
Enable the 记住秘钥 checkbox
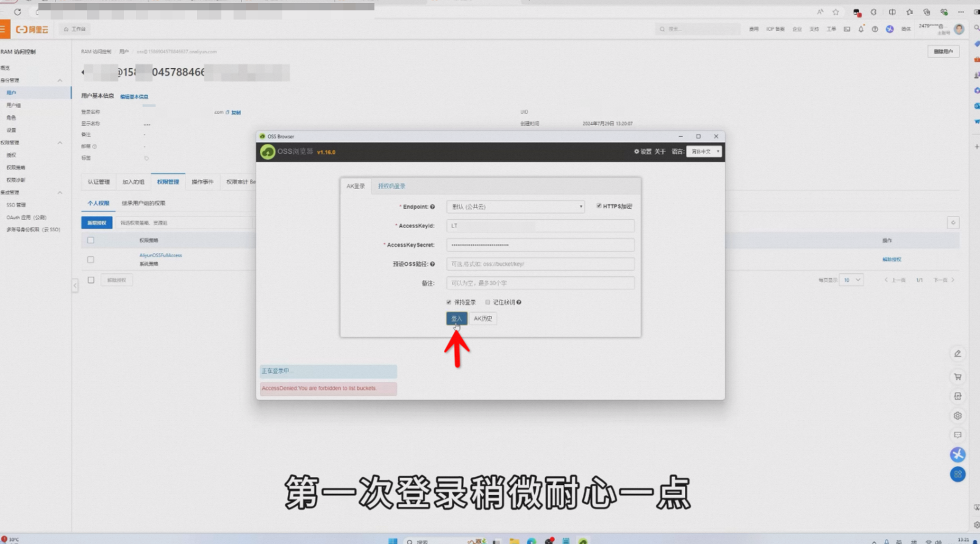488,302
